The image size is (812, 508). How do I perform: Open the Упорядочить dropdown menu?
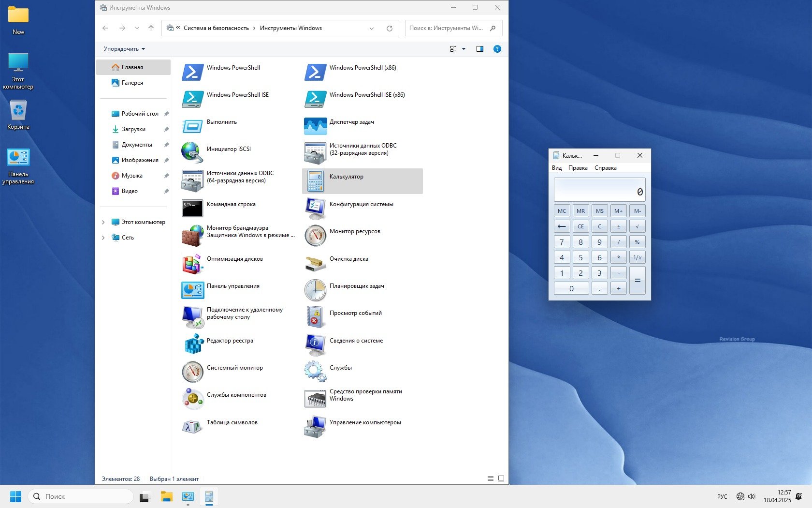[x=124, y=49]
